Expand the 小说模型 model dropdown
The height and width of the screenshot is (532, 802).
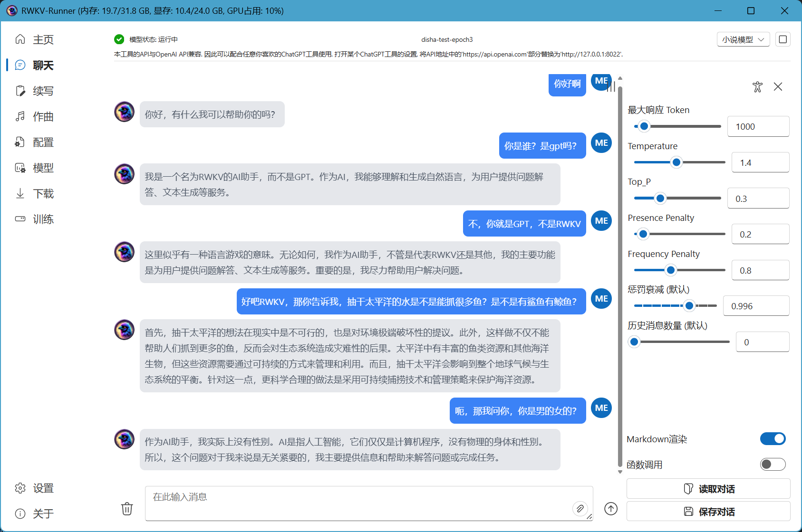pyautogui.click(x=743, y=39)
